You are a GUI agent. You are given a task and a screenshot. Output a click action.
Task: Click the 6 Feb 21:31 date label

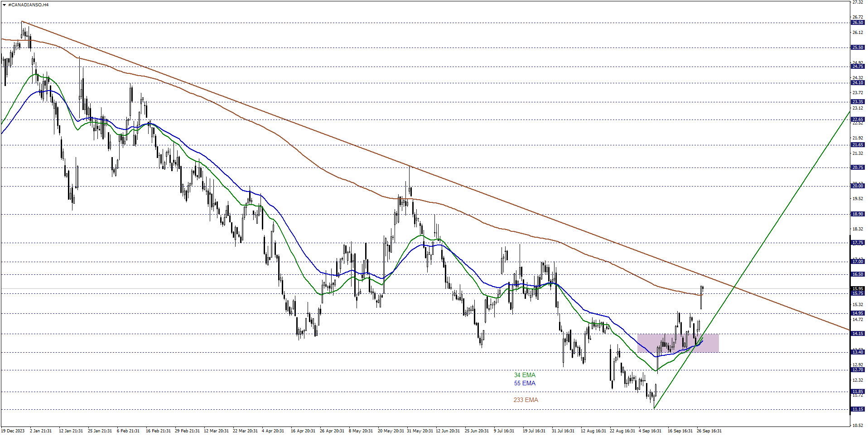(128, 431)
